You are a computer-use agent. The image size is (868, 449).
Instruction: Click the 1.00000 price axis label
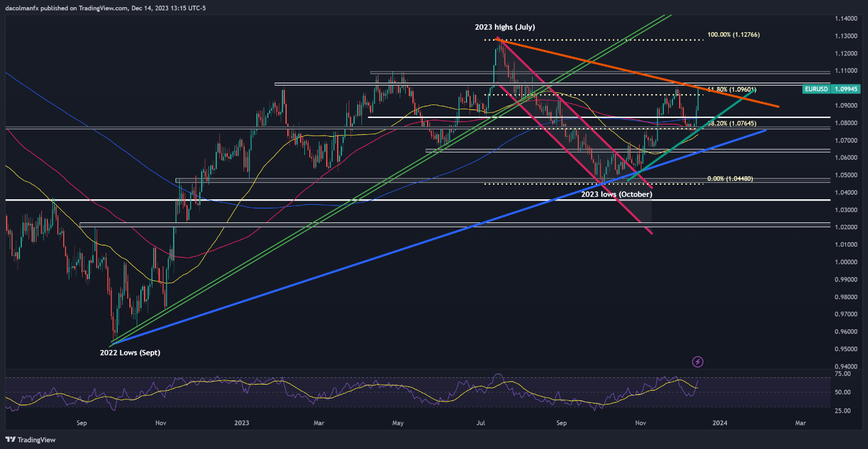(x=845, y=262)
